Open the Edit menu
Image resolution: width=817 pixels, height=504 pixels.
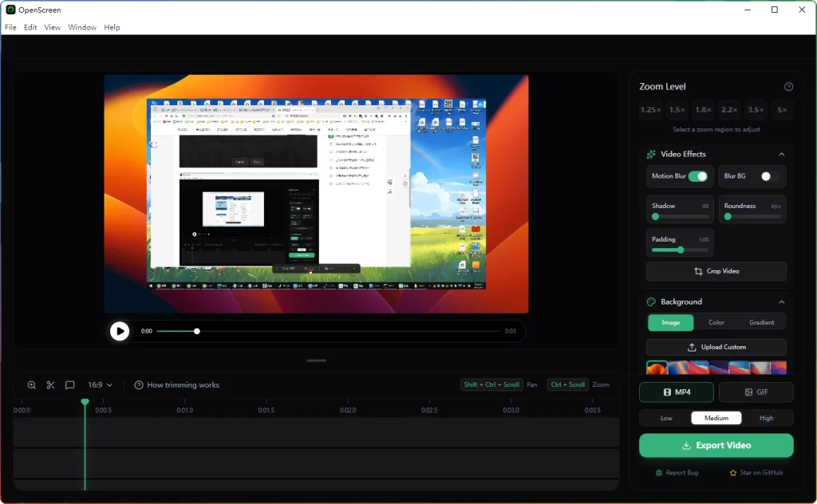click(x=30, y=26)
